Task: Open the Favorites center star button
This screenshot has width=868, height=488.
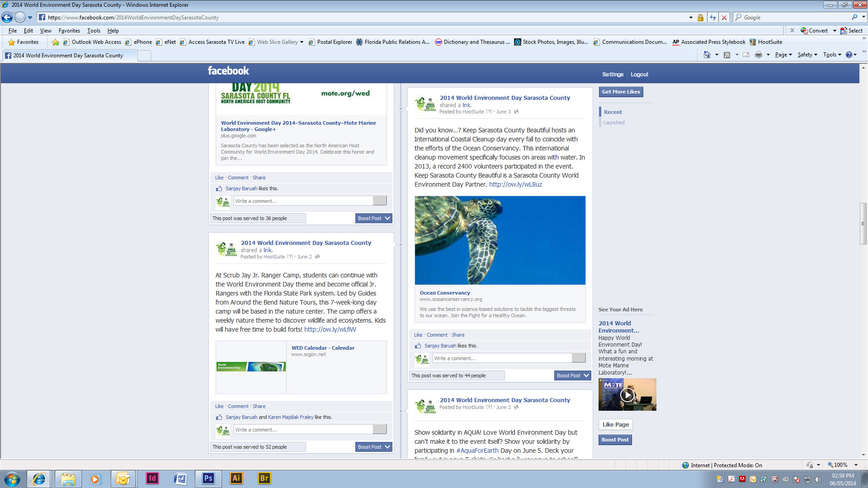Action: (24, 42)
